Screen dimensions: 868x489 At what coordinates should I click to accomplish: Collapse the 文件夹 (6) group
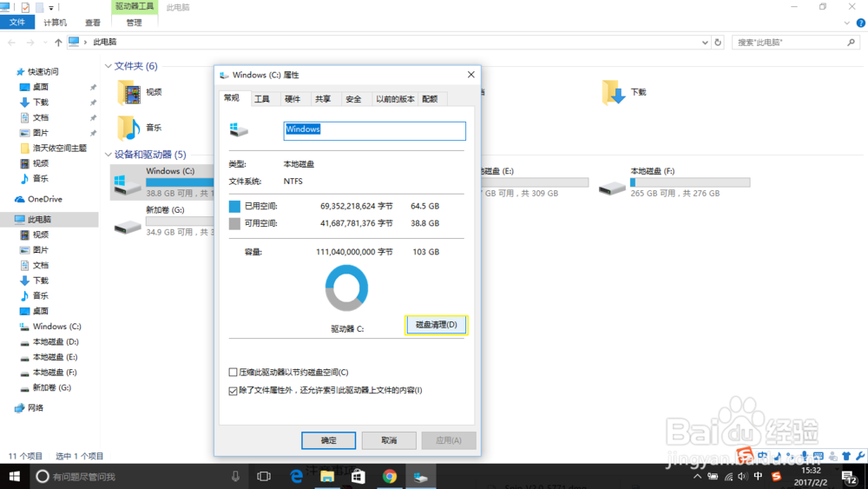[108, 66]
